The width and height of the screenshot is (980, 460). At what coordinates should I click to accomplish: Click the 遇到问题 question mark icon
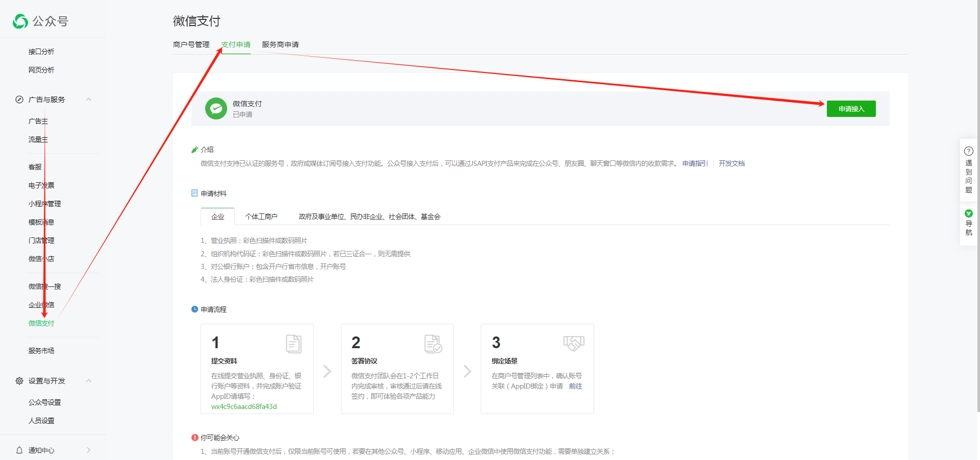tap(968, 151)
